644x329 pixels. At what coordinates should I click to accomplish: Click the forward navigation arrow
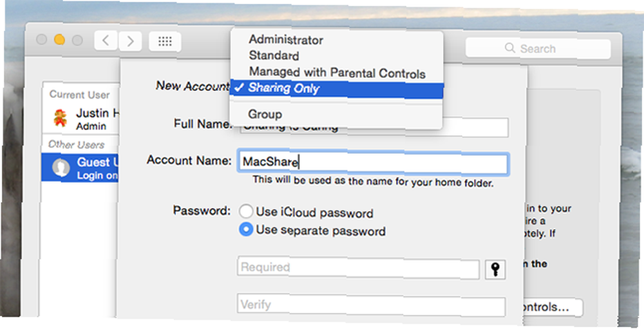click(130, 41)
